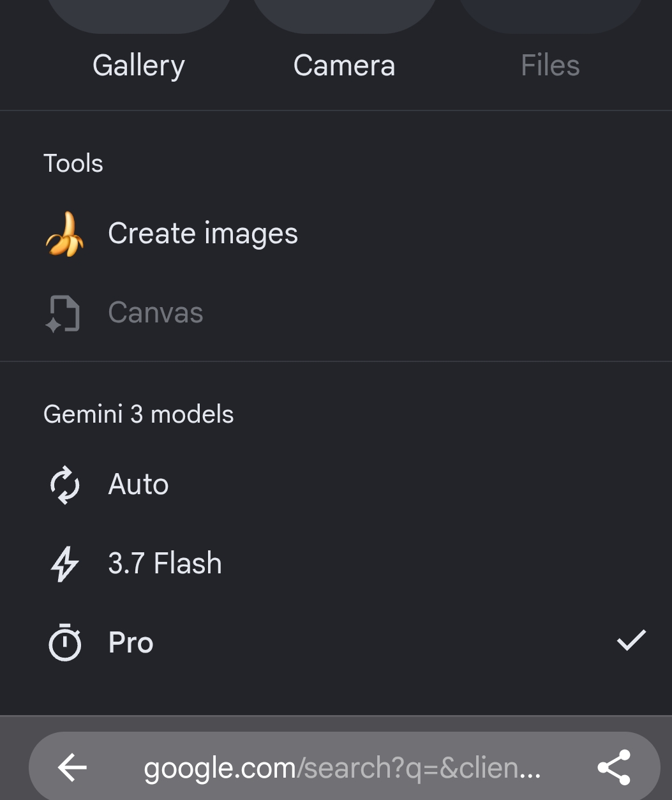Viewport: 672px width, 800px height.
Task: Click the lightning bolt Flash icon
Action: pyautogui.click(x=64, y=564)
